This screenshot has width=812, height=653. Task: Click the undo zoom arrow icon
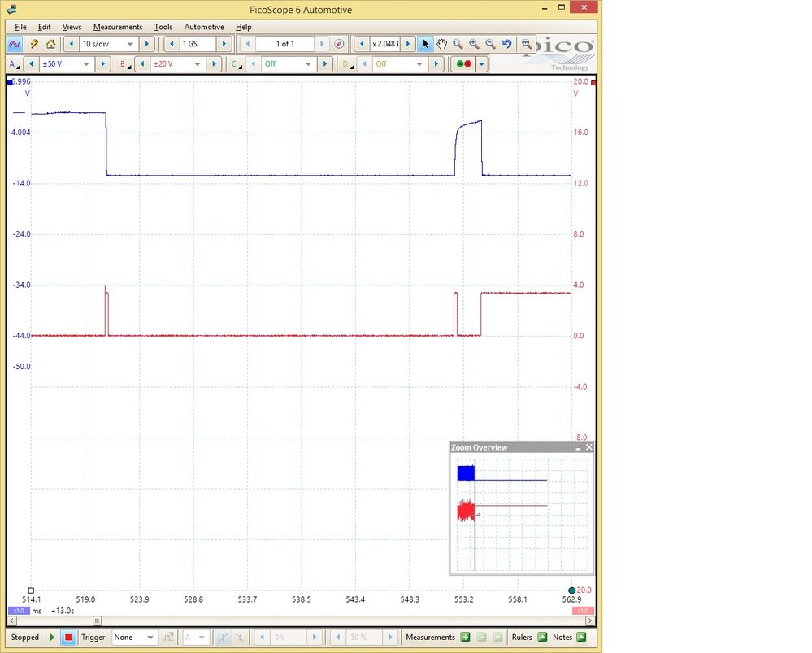click(x=507, y=44)
